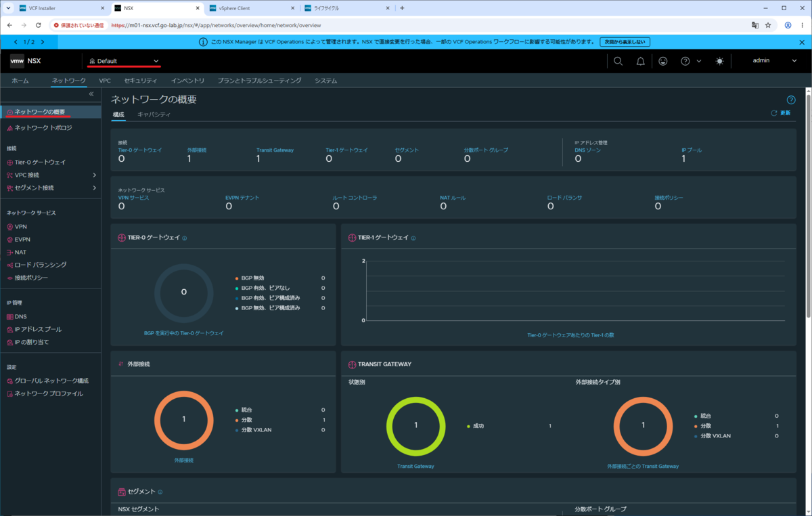Click the NAT sidebar icon
The width and height of the screenshot is (812, 516).
pos(9,252)
